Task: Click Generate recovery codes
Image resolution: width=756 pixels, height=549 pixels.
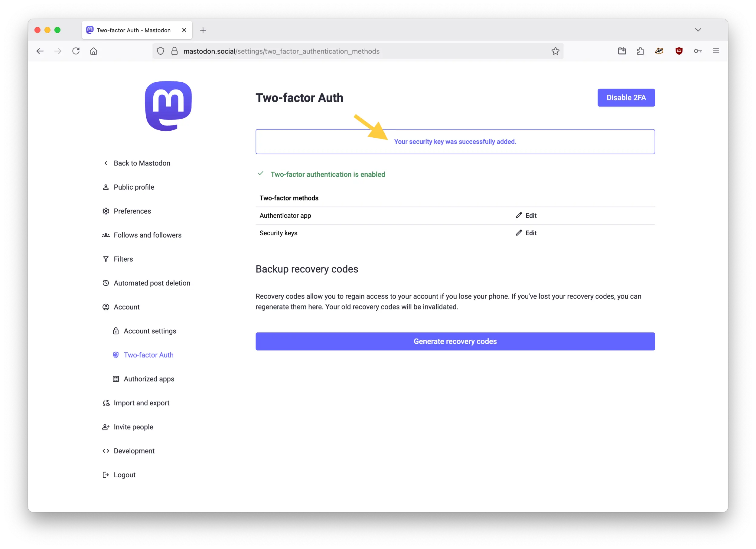Action: pos(455,341)
